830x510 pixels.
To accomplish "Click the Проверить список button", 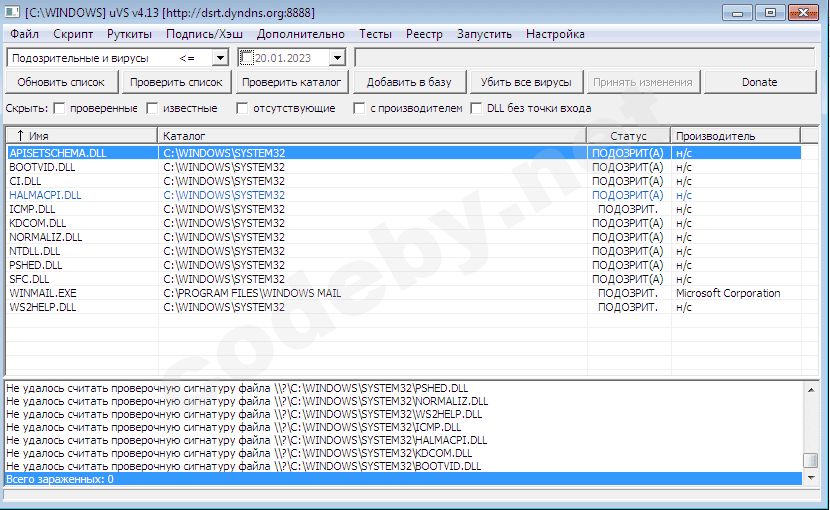I will pyautogui.click(x=176, y=82).
